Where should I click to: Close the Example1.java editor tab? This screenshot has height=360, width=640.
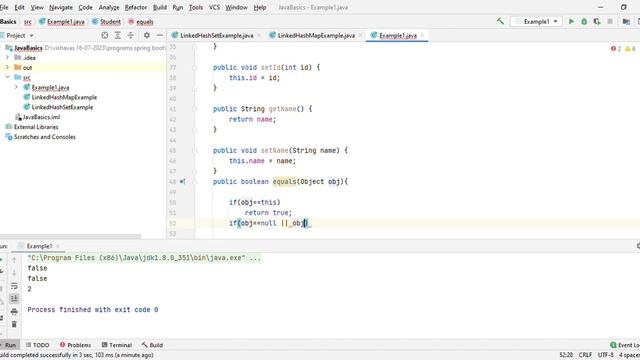pos(422,36)
